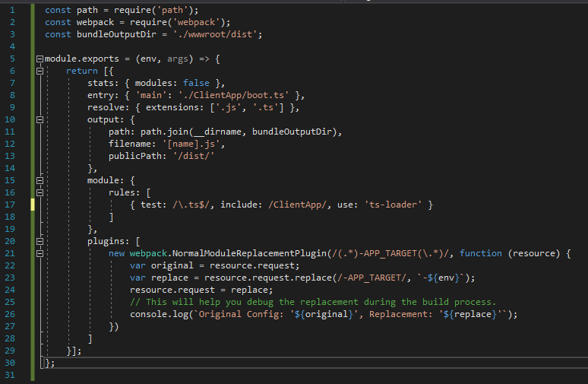The image size is (588, 384).
Task: Place cursor at the closing brace on line 30
Action: point(48,363)
